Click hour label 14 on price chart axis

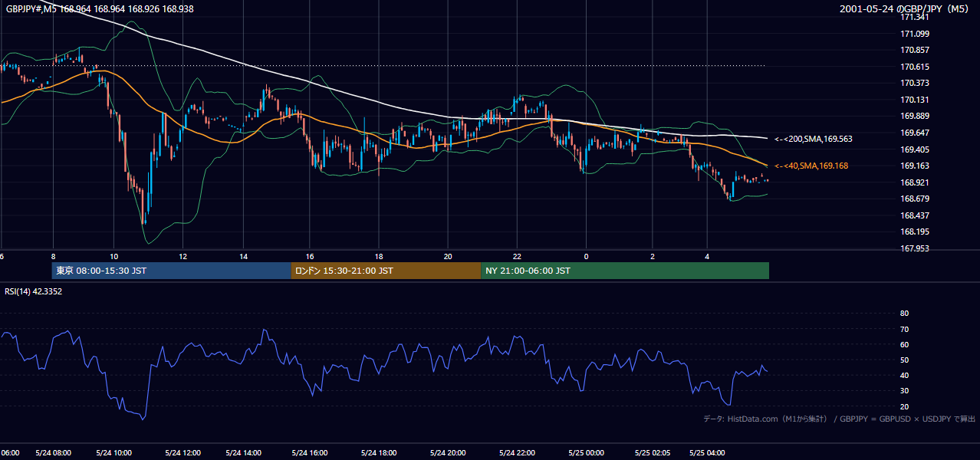click(244, 256)
